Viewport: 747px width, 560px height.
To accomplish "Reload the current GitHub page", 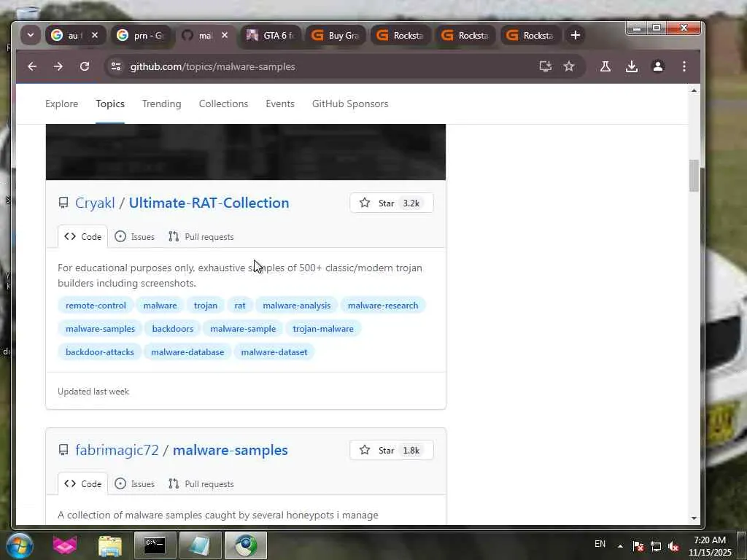I will [x=85, y=66].
